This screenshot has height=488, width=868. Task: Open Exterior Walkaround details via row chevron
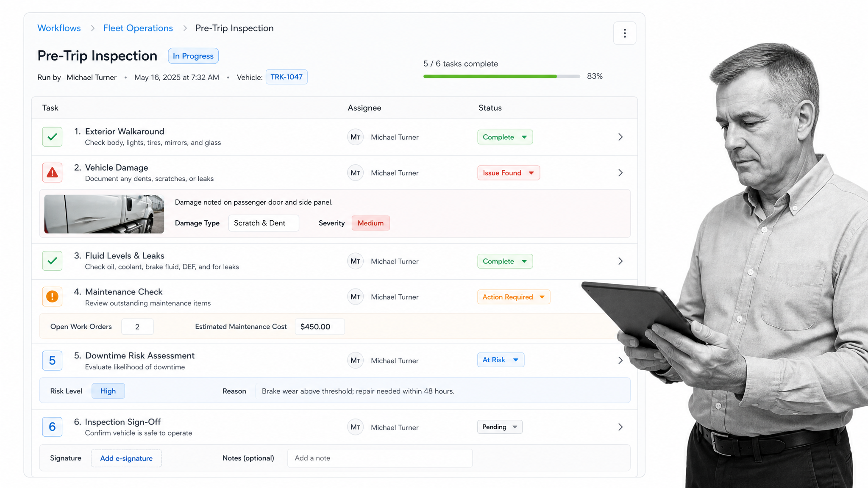click(x=620, y=137)
